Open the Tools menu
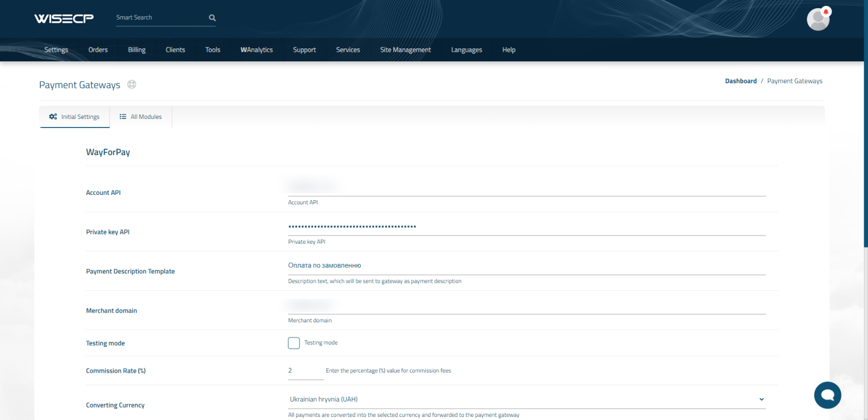868x420 pixels. 213,50
